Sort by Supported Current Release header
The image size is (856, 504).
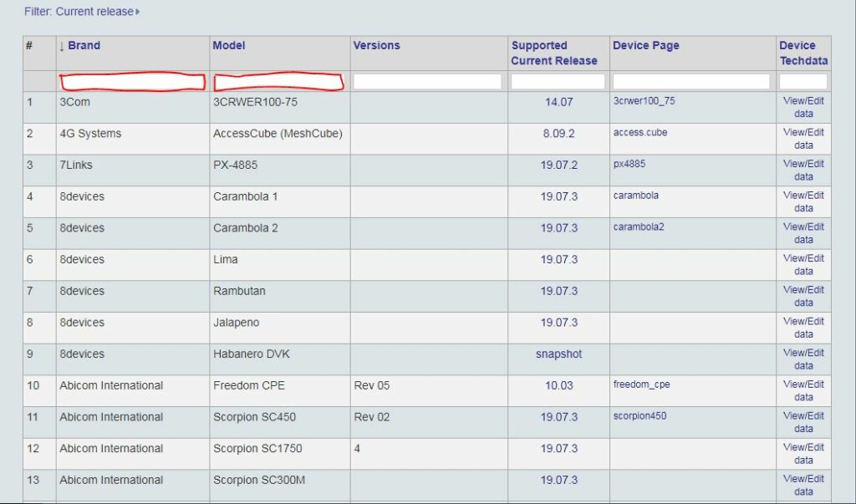[554, 53]
